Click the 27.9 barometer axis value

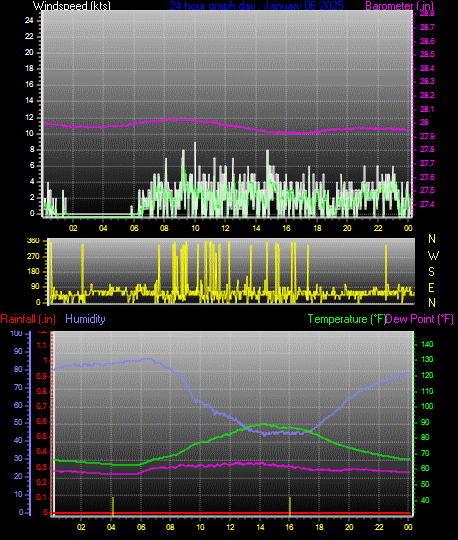[x=427, y=136]
